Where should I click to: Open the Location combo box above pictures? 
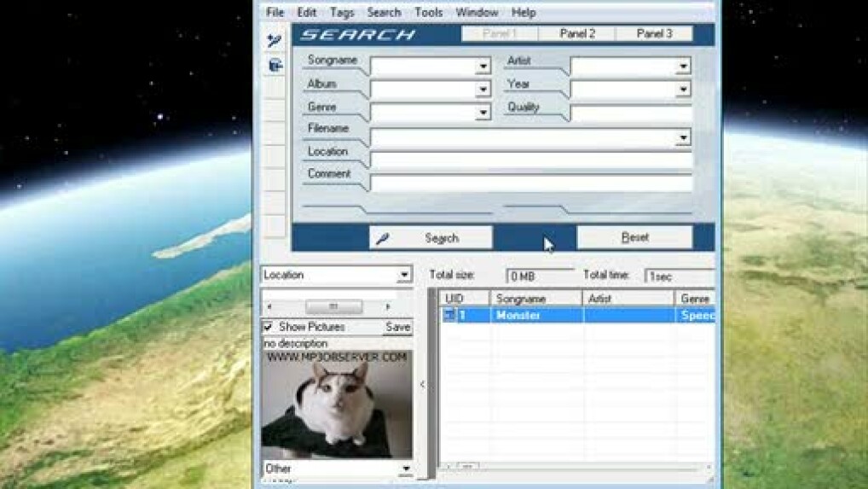pyautogui.click(x=404, y=275)
